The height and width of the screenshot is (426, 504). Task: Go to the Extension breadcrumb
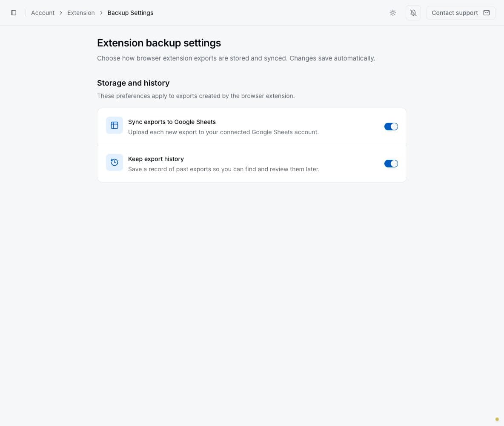pyautogui.click(x=81, y=13)
